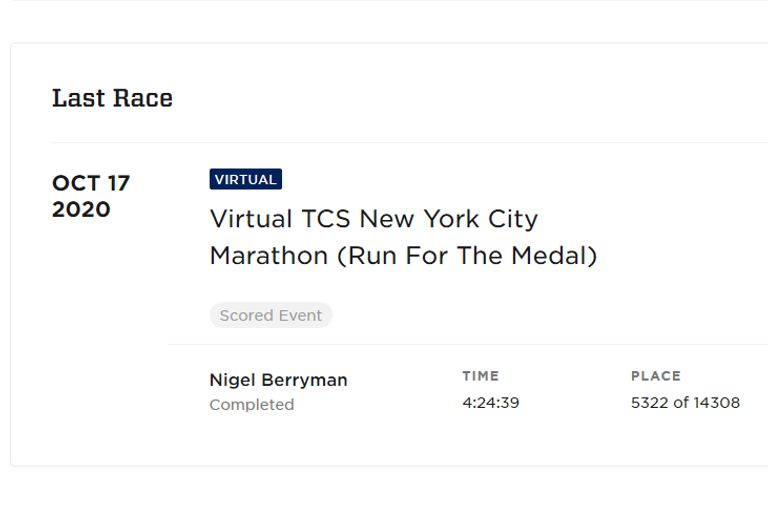The height and width of the screenshot is (505, 768).
Task: Click the Marathon (Run For The Medal) line
Action: (x=403, y=256)
